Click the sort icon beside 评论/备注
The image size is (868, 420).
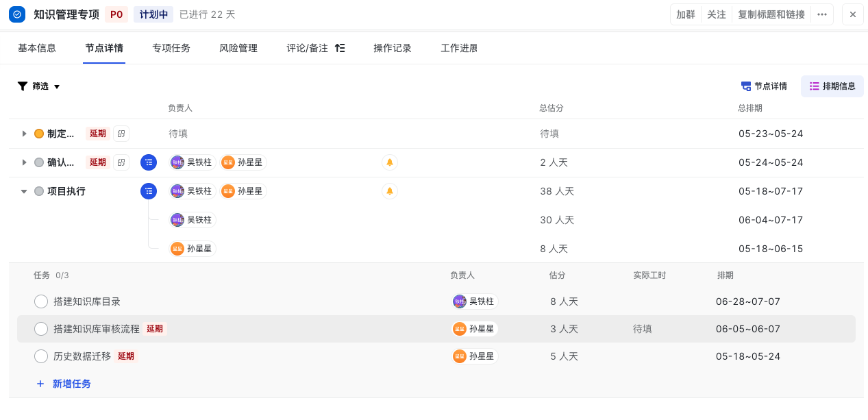[340, 48]
